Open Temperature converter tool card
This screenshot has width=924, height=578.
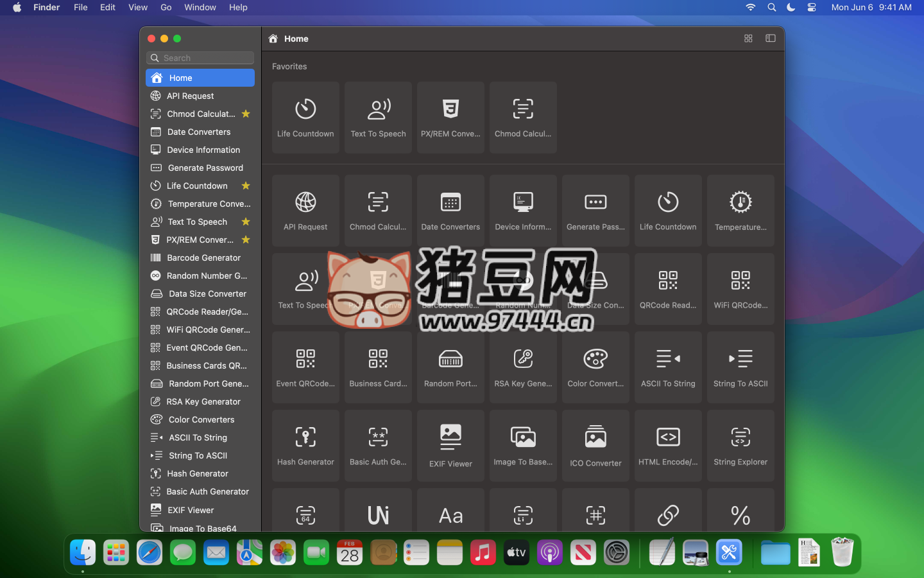[740, 211]
